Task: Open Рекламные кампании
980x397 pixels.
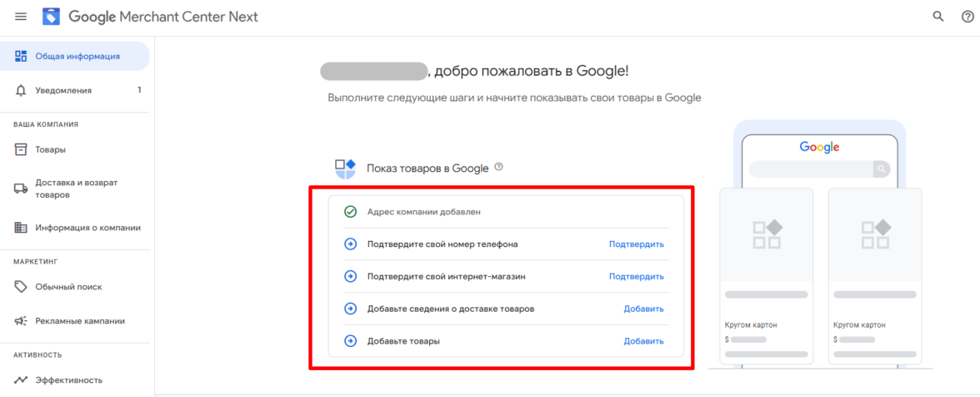Action: point(74,321)
